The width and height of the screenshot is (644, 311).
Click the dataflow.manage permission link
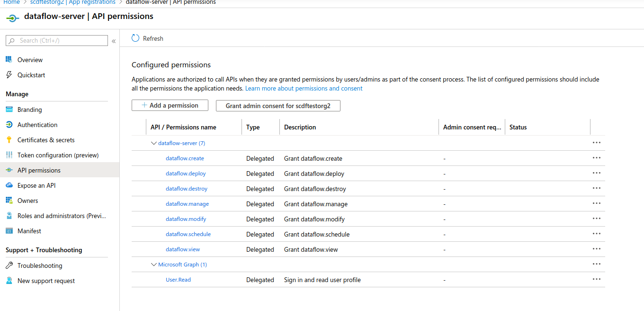coord(187,204)
